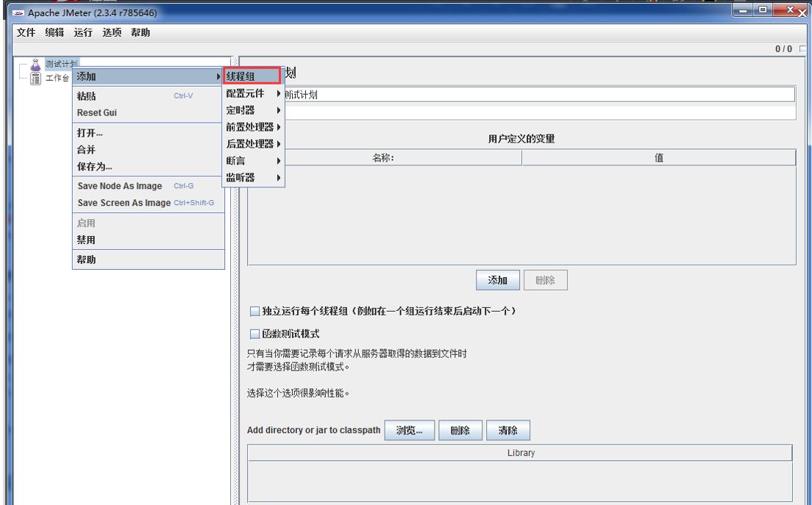The height and width of the screenshot is (505, 812).
Task: Open the 文件 menu in menu bar
Action: (x=26, y=32)
